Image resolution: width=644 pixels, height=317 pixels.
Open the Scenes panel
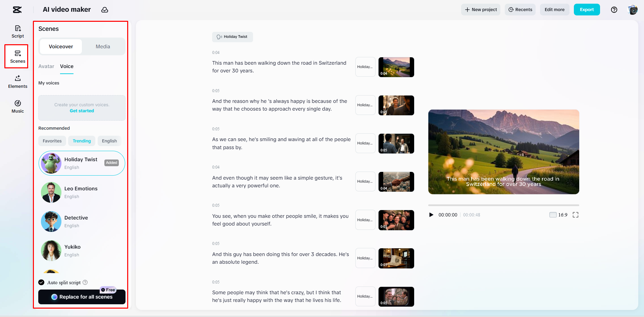coord(18,57)
